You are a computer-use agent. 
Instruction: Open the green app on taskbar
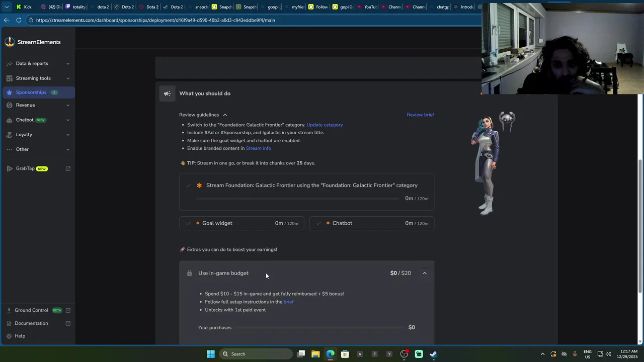point(419,354)
